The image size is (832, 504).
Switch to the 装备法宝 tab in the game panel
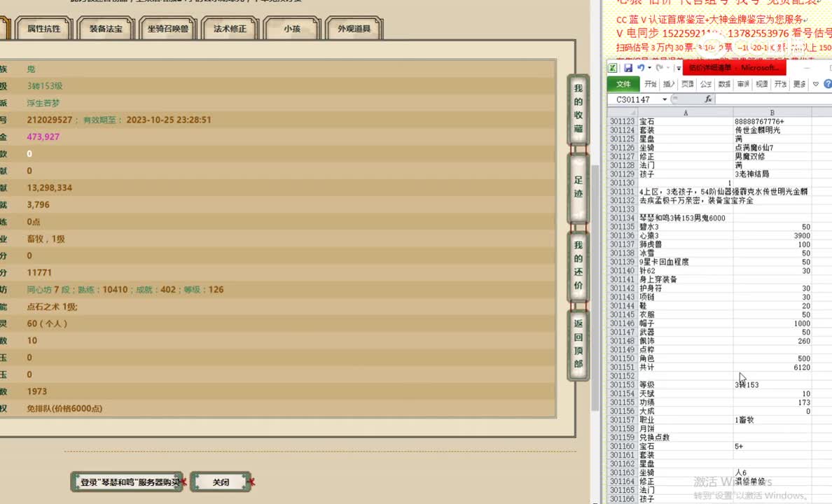point(105,29)
